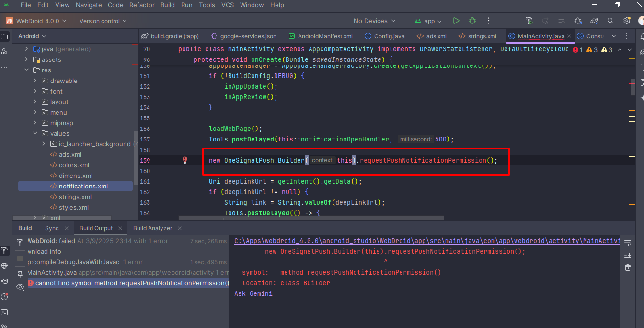
Task: Open the editor tabs options kebab menu
Action: pyautogui.click(x=626, y=36)
